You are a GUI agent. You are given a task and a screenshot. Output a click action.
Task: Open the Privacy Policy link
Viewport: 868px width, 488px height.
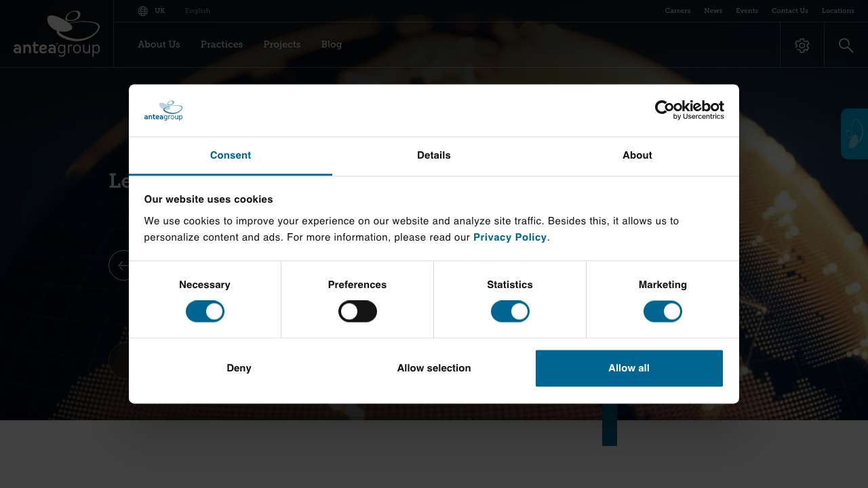(x=510, y=237)
